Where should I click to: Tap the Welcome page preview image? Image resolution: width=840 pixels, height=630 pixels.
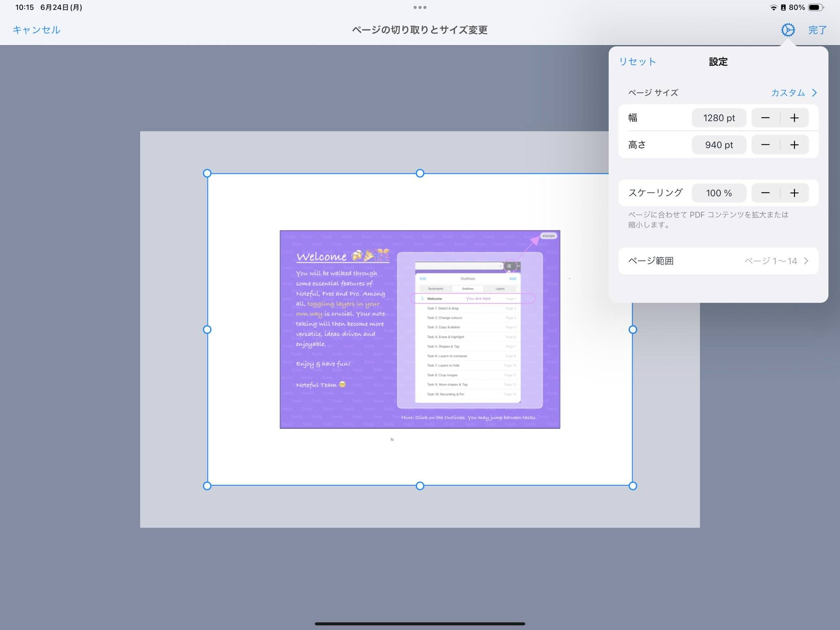pos(420,329)
